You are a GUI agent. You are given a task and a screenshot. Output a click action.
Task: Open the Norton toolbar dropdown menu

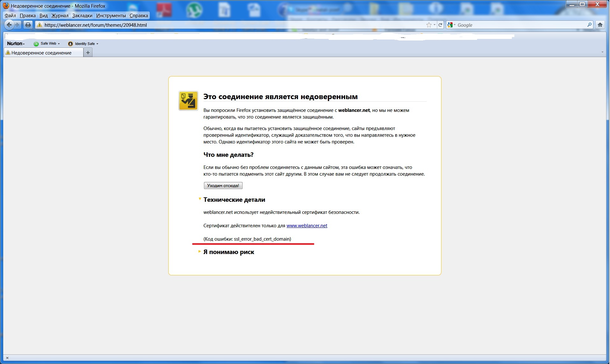[x=16, y=44]
